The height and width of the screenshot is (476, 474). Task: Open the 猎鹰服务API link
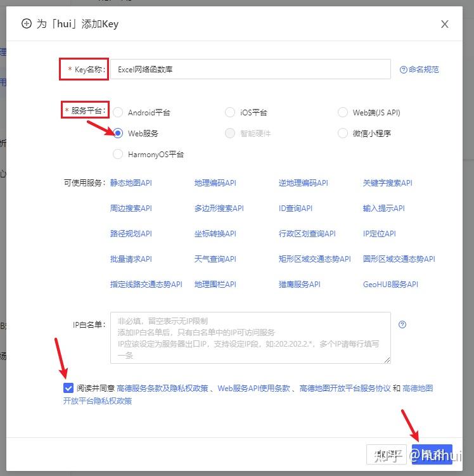pyautogui.click(x=300, y=284)
